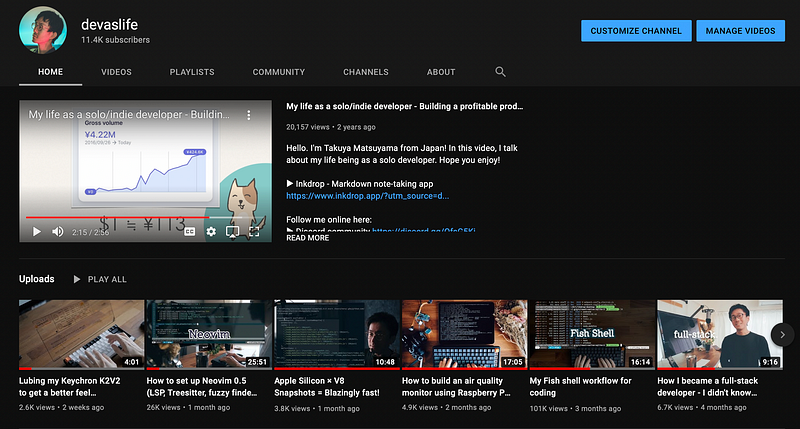Image resolution: width=800 pixels, height=429 pixels.
Task: Open the Neovim video thumbnail
Action: tap(209, 334)
